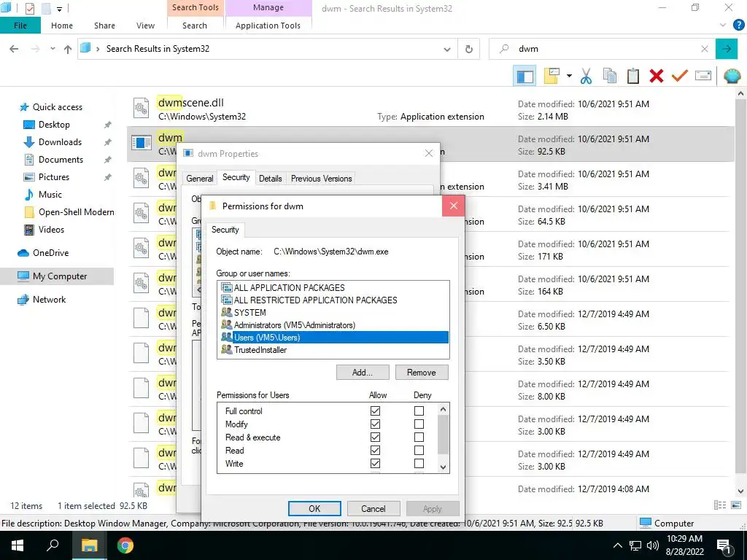Open the notification center icon
Screen dimensions: 747x560
click(x=723, y=546)
